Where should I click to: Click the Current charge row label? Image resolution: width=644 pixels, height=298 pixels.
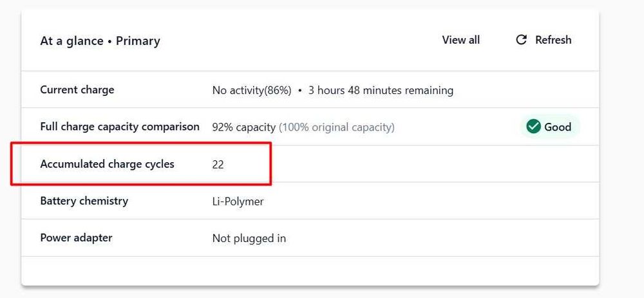(77, 90)
